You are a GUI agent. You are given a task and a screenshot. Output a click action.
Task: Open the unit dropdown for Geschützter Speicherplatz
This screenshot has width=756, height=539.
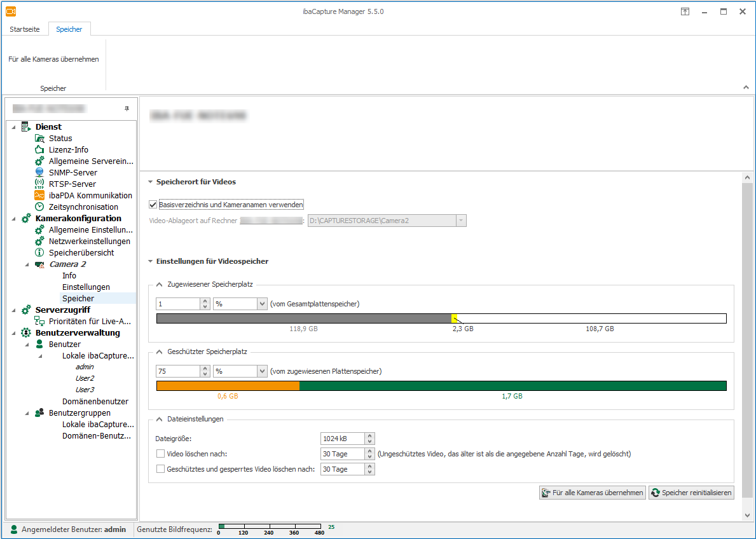coord(262,371)
